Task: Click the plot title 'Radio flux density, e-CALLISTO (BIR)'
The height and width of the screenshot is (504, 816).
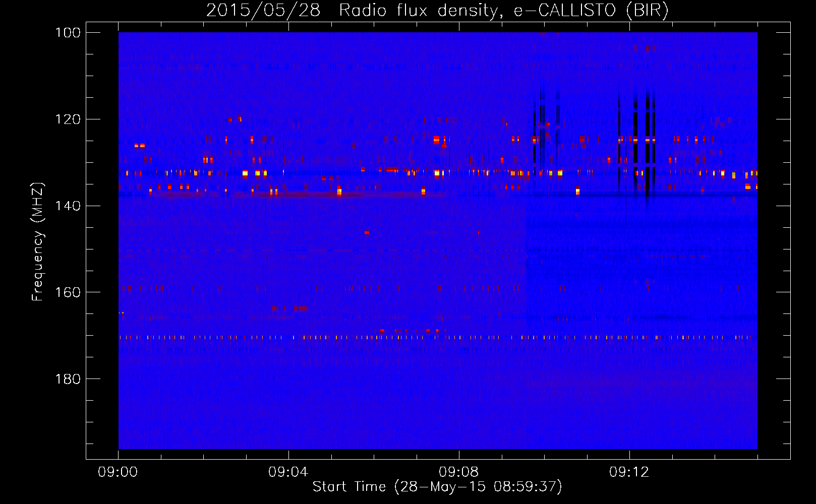Action: pyautogui.click(x=504, y=11)
